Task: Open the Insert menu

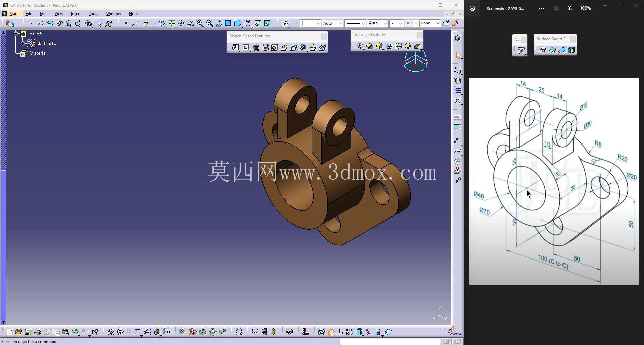Action: [76, 14]
